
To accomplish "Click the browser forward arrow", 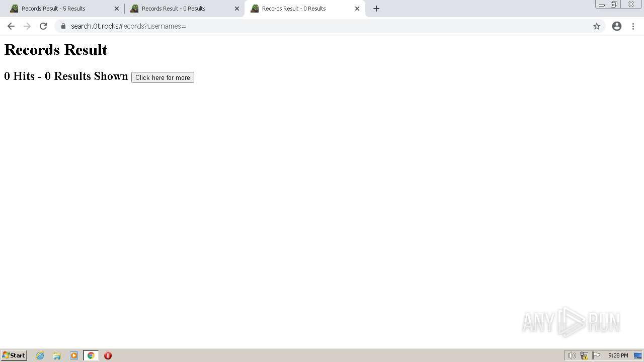I will (x=27, y=26).
